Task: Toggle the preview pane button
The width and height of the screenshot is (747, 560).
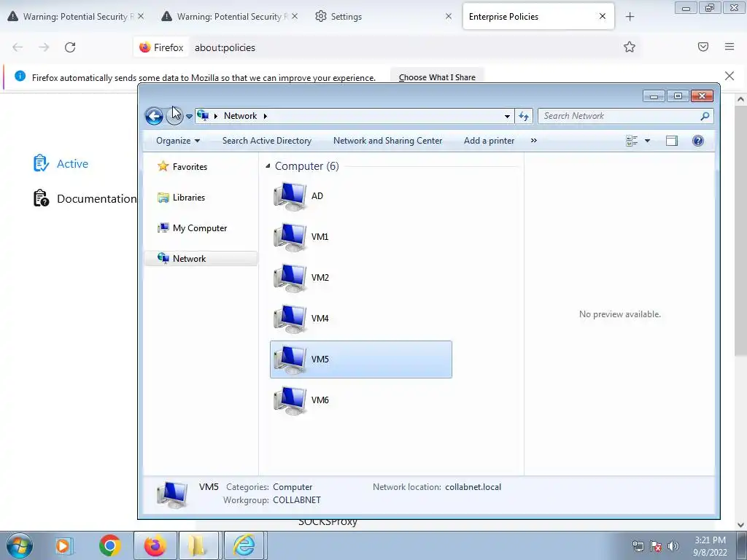Action: (x=672, y=141)
